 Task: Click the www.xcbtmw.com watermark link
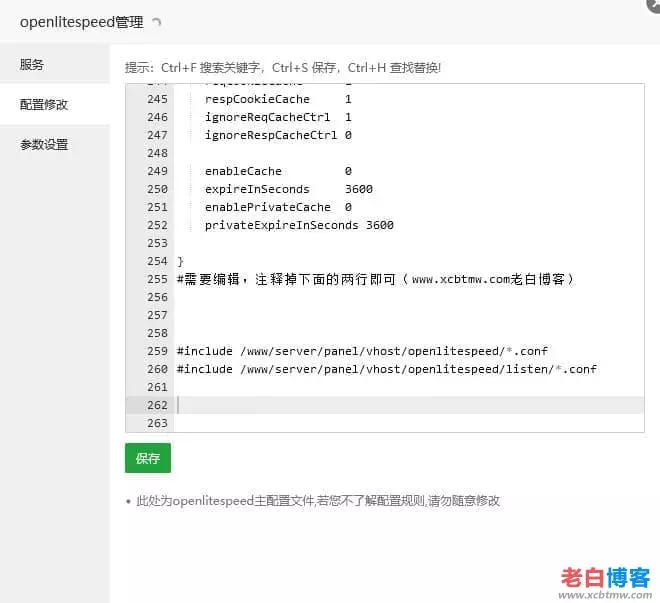(x=604, y=594)
